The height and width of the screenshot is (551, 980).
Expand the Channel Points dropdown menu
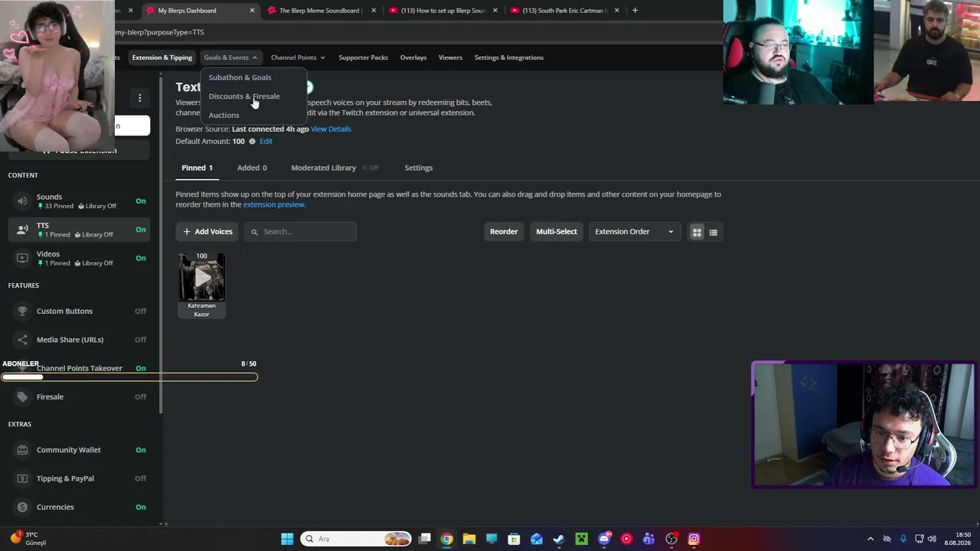[x=298, y=57]
